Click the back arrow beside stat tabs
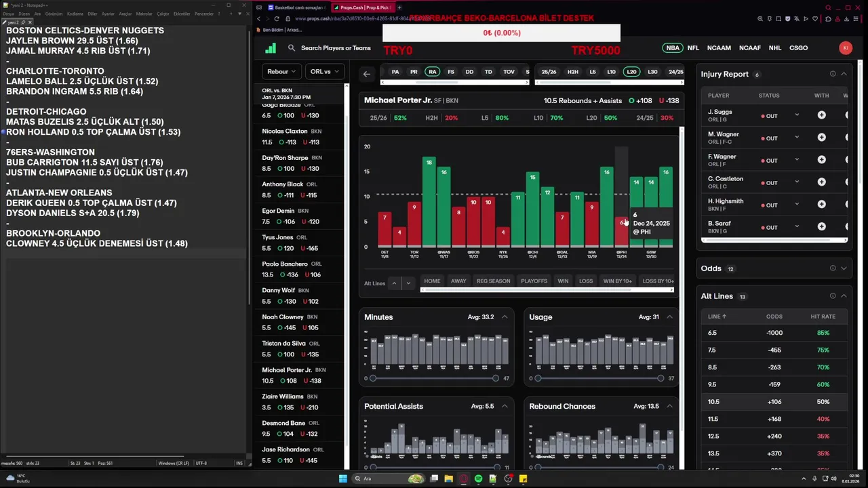 point(367,74)
